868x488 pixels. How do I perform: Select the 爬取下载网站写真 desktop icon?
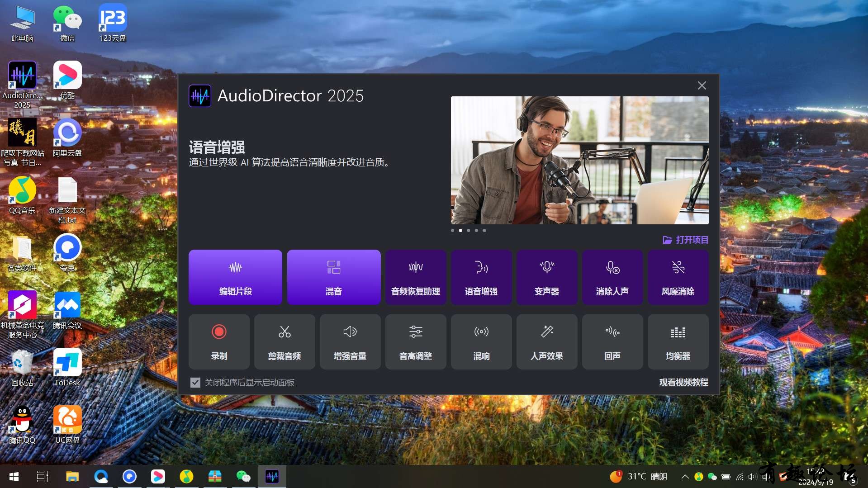tap(22, 142)
